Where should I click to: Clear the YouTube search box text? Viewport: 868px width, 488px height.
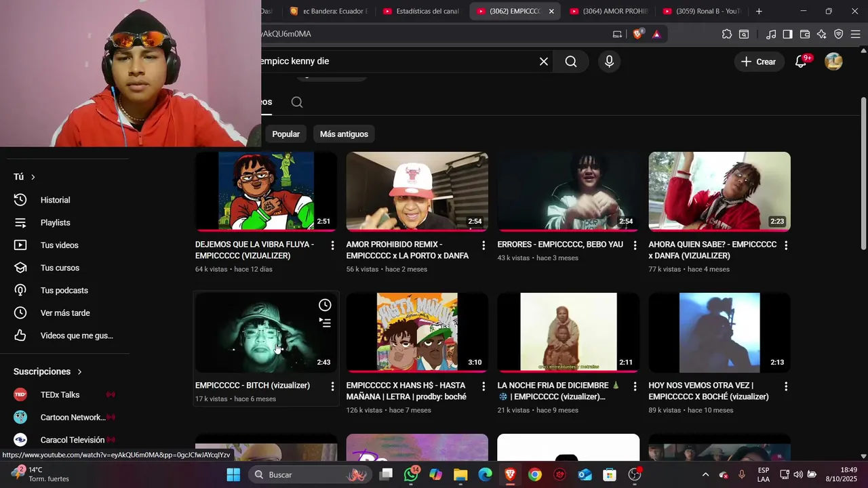pos(544,62)
